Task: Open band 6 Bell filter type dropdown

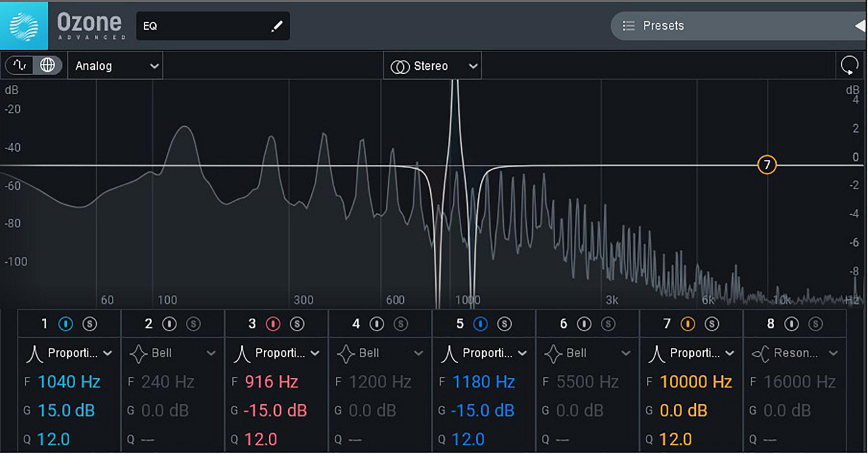Action: (x=588, y=353)
